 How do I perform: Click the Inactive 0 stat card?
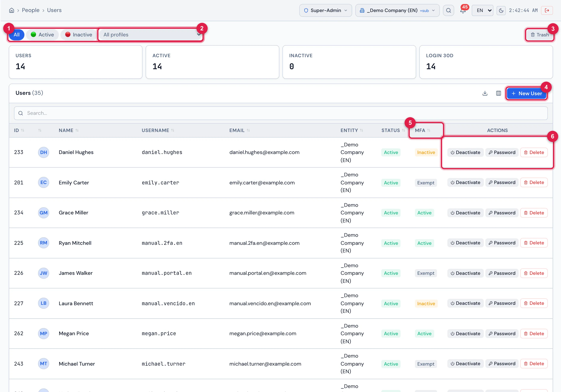click(x=349, y=62)
